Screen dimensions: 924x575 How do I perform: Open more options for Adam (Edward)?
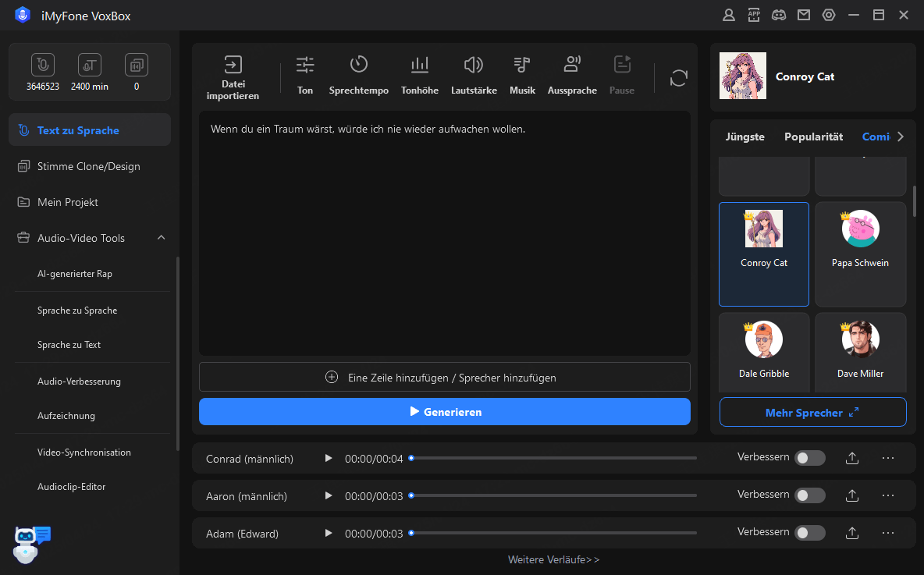click(x=888, y=533)
